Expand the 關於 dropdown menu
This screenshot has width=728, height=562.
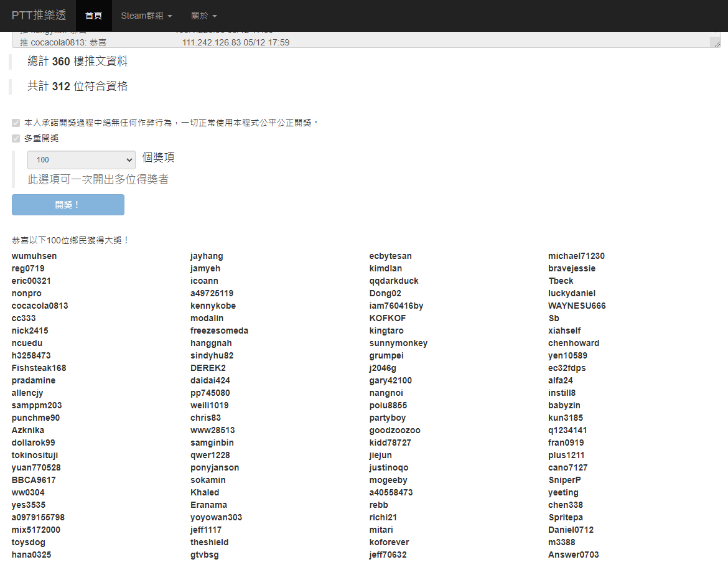point(204,16)
